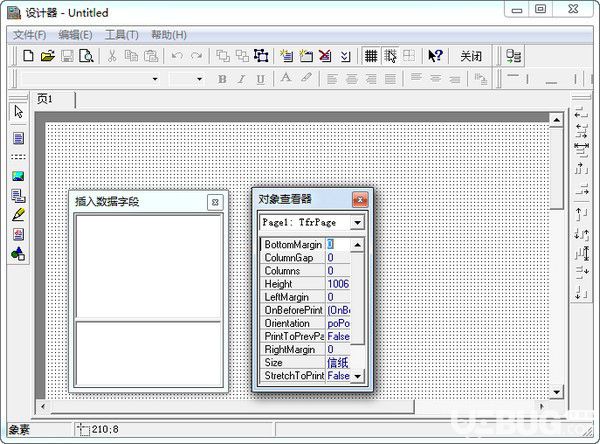This screenshot has height=444, width=600.
Task: Close the 对象查看器 window
Action: pyautogui.click(x=360, y=199)
